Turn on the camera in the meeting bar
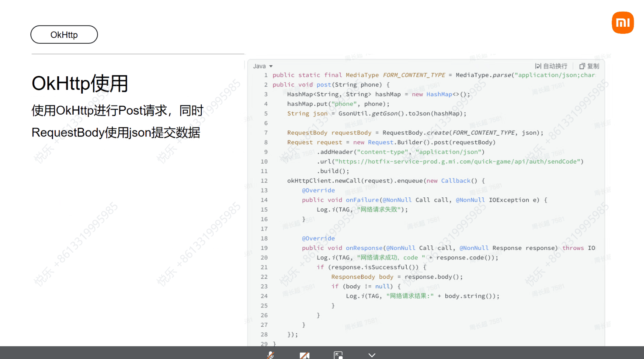644x359 pixels. [x=305, y=355]
